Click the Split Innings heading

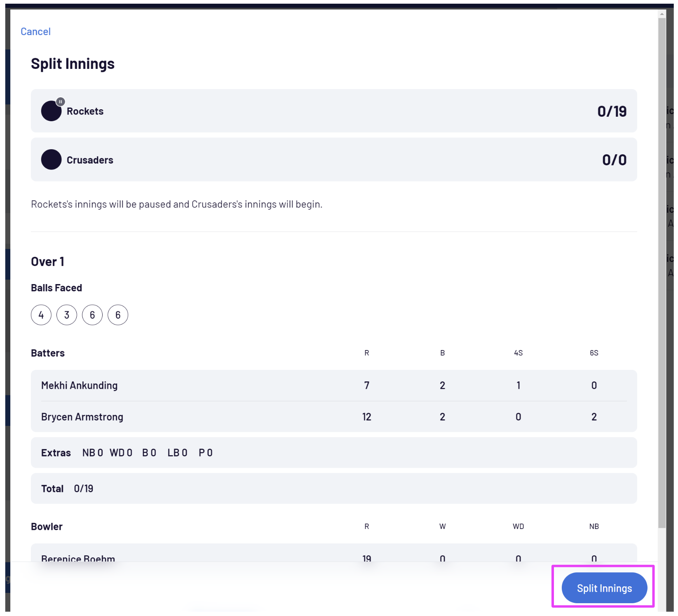pos(73,64)
